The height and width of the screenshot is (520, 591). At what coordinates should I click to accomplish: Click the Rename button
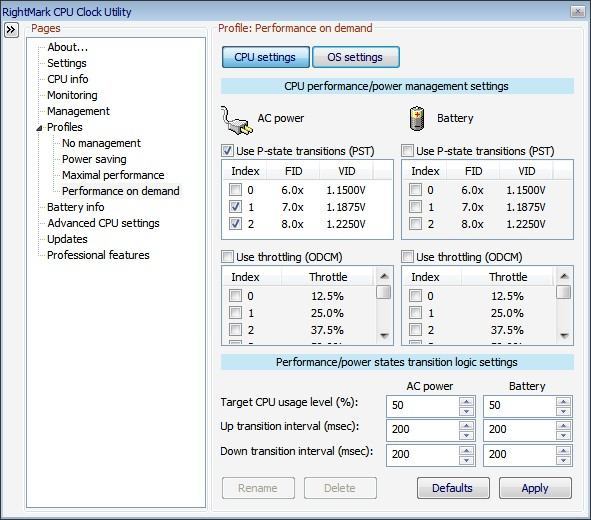pos(258,488)
